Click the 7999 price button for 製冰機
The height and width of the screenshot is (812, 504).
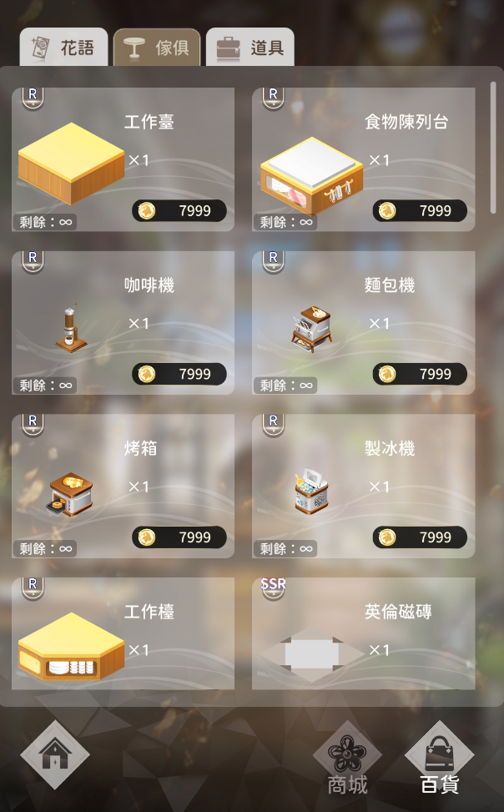click(420, 537)
